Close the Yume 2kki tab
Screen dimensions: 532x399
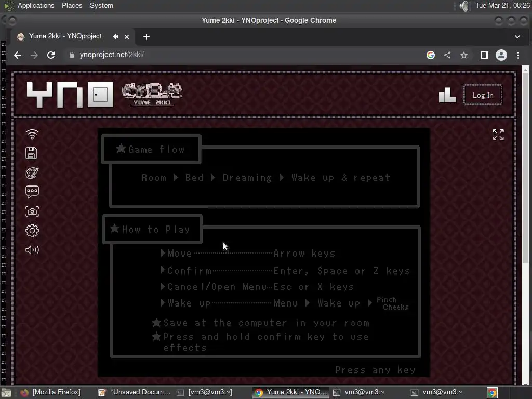[127, 37]
